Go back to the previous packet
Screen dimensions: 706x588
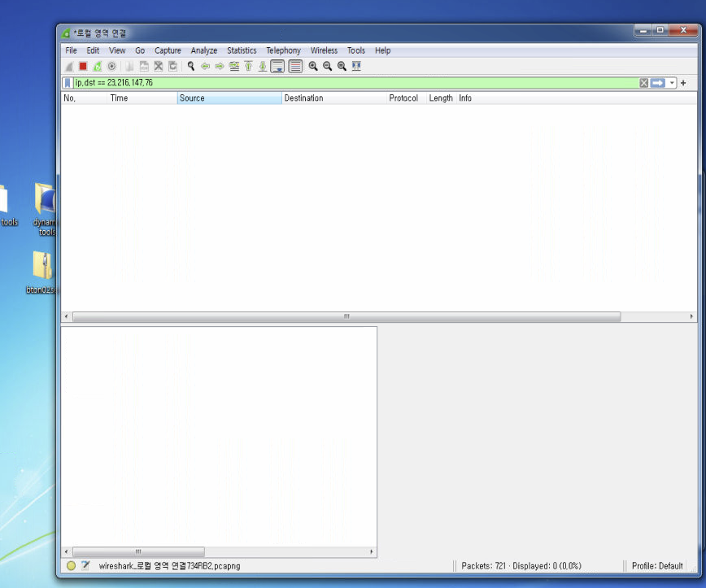205,67
